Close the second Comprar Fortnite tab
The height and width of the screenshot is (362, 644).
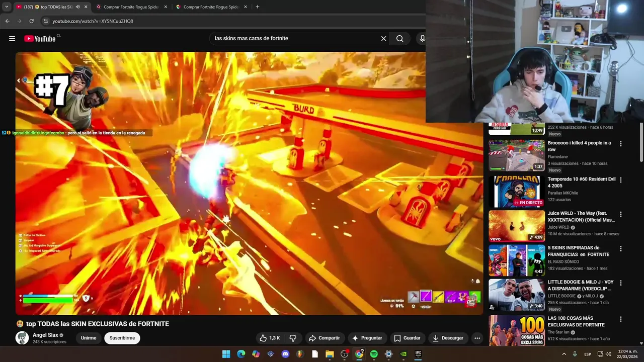166,7
